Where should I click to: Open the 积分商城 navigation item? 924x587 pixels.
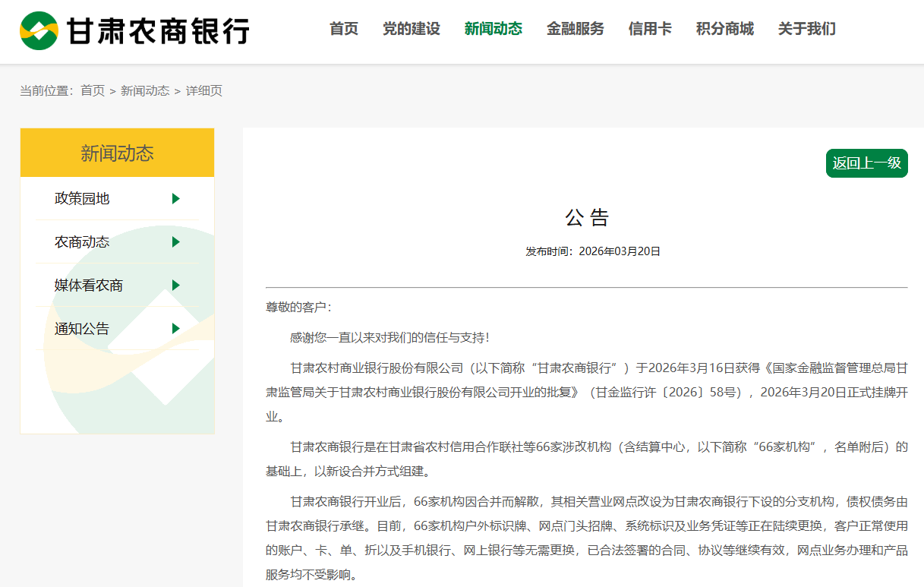pos(725,29)
